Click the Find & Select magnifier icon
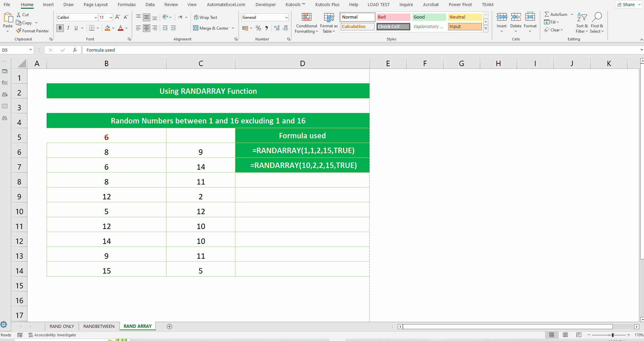Screen dimensions: 644x341 (597, 17)
